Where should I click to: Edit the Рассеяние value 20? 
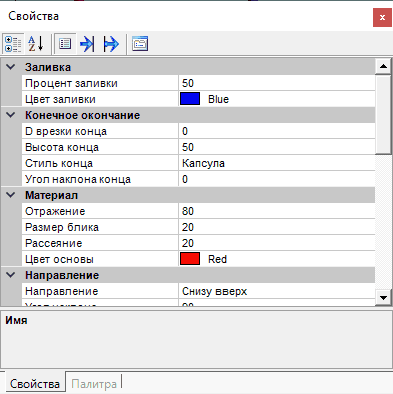pyautogui.click(x=277, y=243)
